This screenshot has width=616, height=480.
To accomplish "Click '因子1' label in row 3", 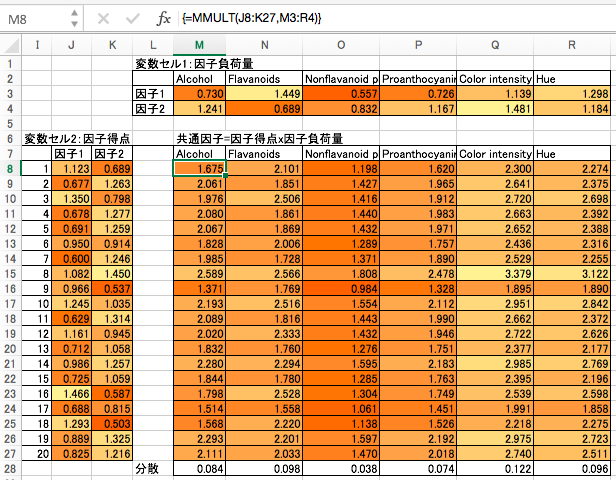I will [x=153, y=94].
